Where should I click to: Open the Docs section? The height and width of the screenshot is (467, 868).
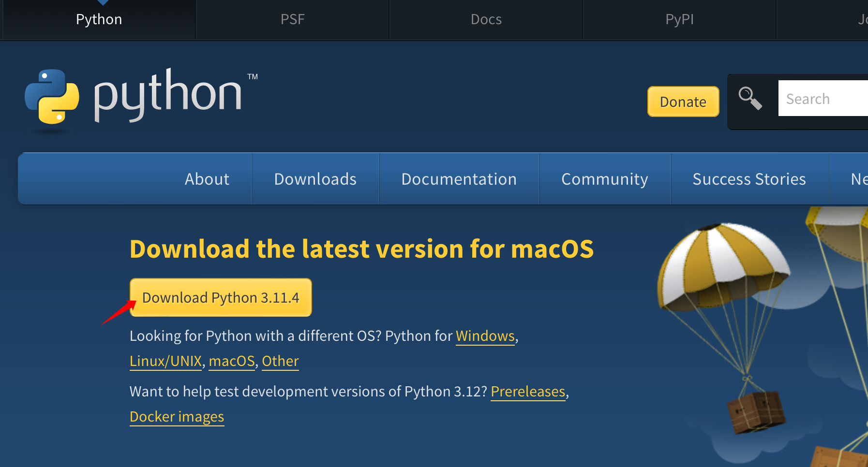(485, 19)
